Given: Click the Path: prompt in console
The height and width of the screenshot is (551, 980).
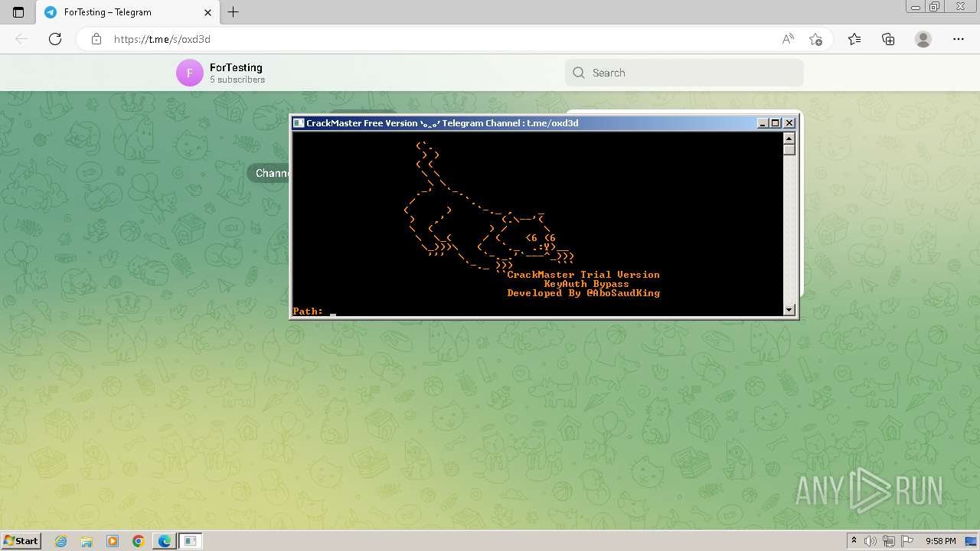Looking at the screenshot, I should coord(308,311).
